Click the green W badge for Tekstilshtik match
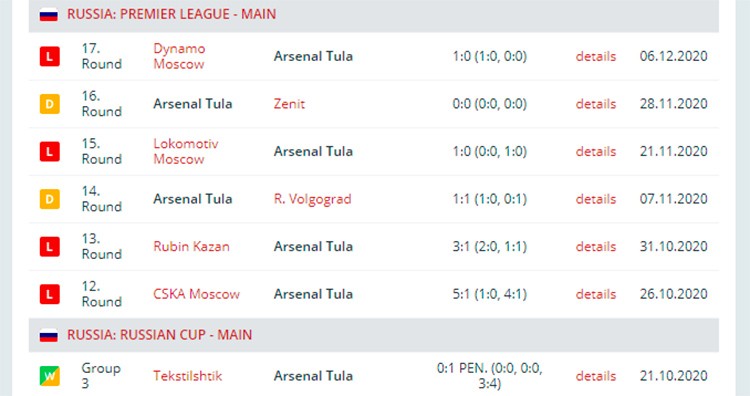This screenshot has height=396, width=750. coord(49,376)
